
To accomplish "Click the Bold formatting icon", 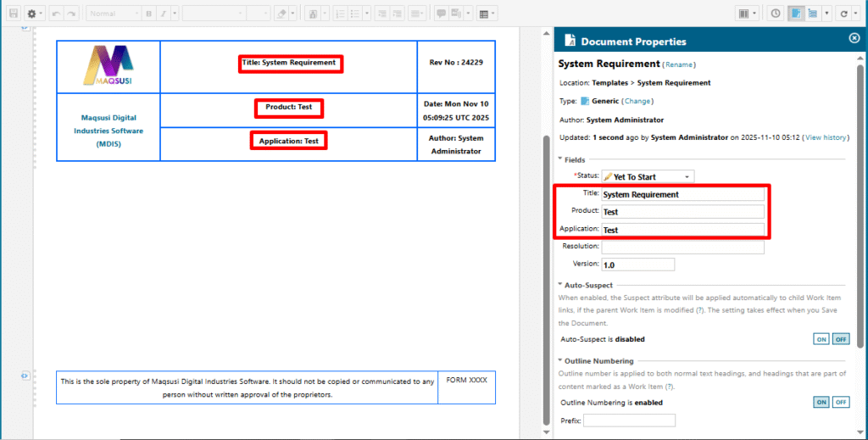I will point(149,14).
